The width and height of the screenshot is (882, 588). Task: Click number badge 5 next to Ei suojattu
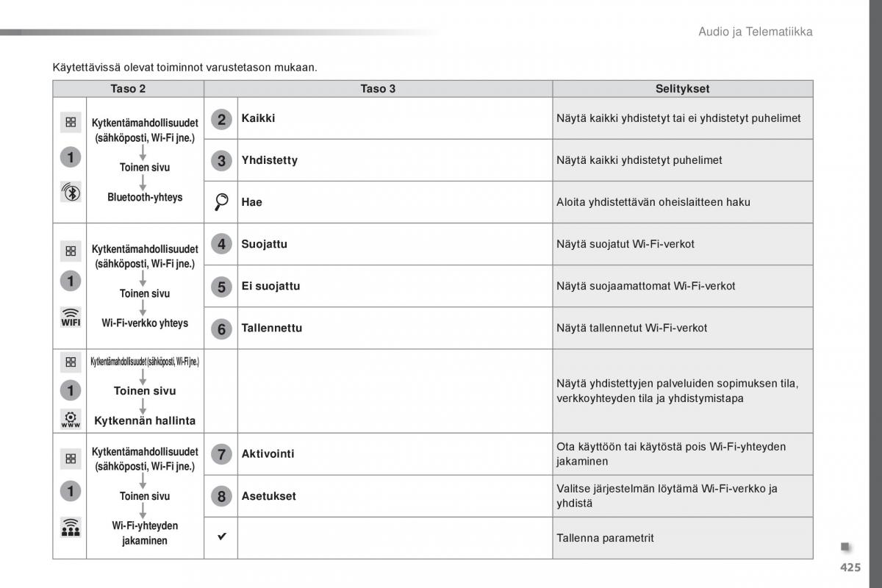[x=221, y=287]
